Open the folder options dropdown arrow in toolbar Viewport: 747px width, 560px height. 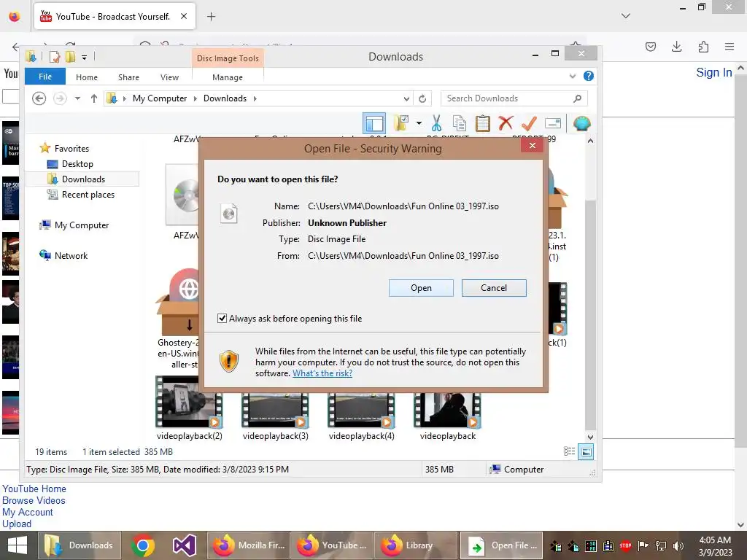click(x=419, y=123)
